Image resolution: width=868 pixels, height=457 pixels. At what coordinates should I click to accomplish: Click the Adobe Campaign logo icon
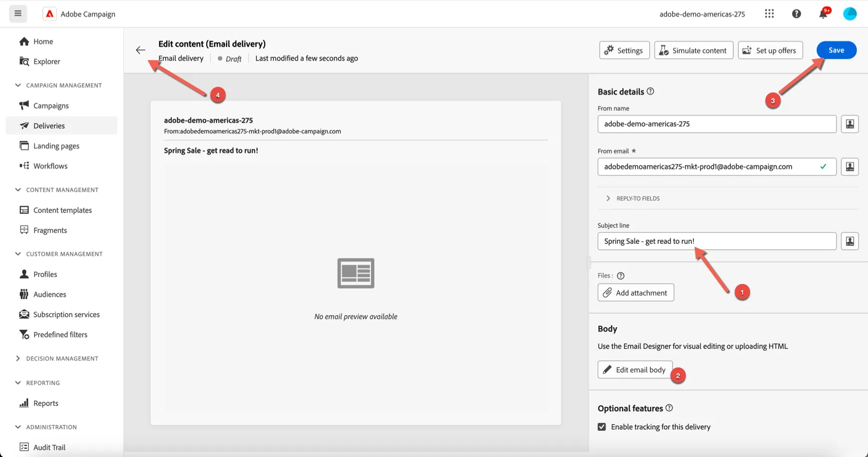click(49, 14)
